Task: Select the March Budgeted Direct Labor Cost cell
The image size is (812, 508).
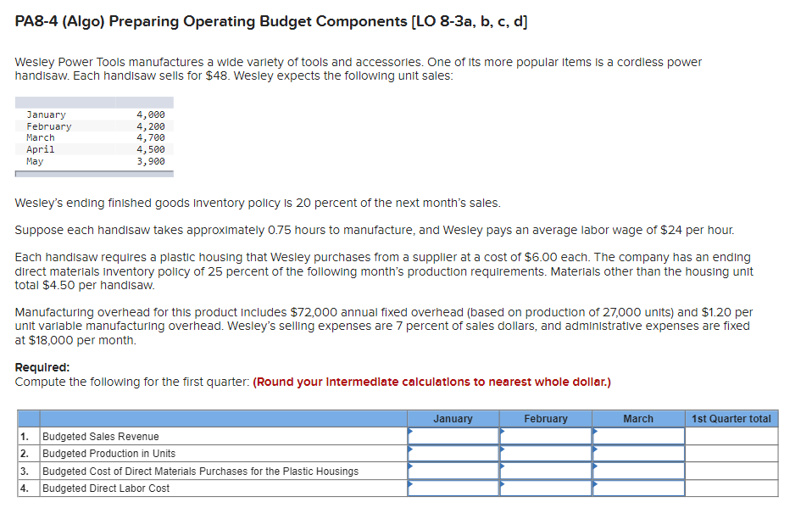Action: pos(639,488)
